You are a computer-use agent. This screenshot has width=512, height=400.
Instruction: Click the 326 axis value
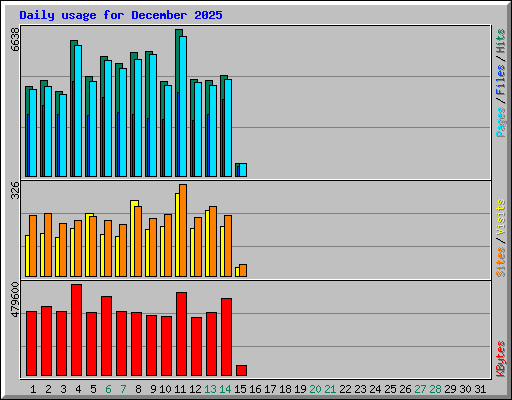pos(15,190)
